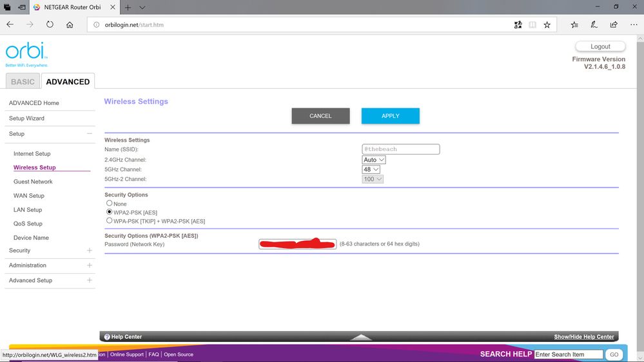This screenshot has width=644, height=362.
Task: Open LAN Setup in sidebar
Action: coord(28,210)
